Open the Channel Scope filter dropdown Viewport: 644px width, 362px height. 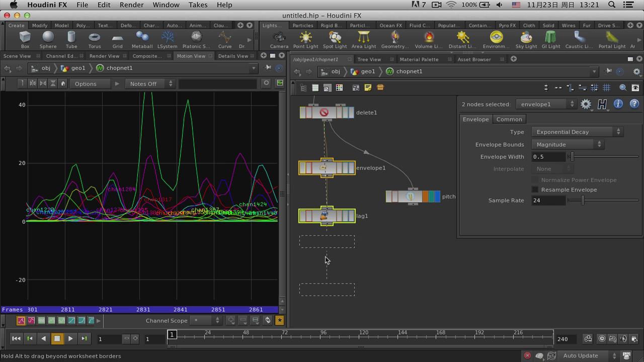point(207,320)
